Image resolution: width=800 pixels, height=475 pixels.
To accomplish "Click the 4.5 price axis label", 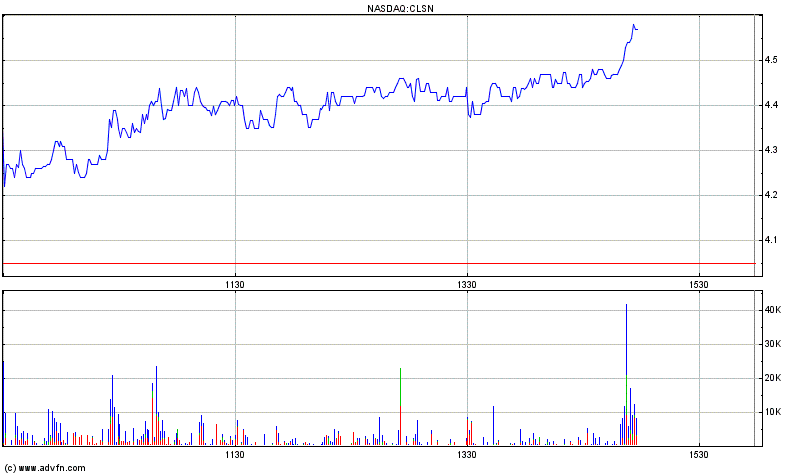I will pos(771,60).
